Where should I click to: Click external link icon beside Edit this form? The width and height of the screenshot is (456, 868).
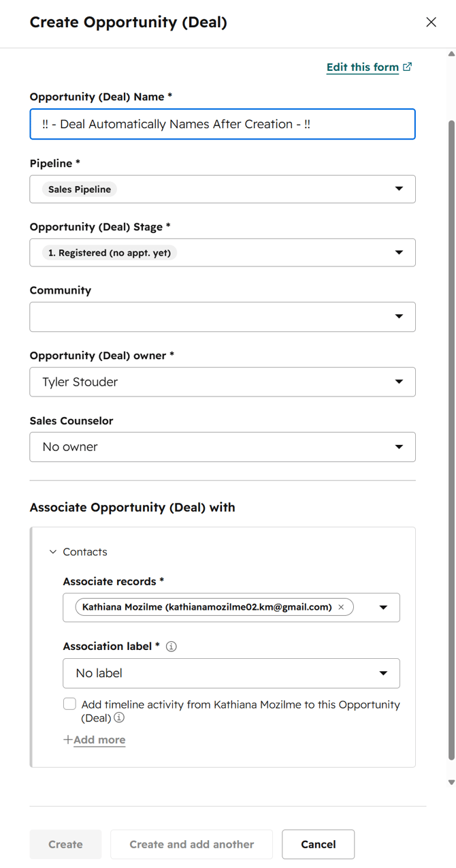point(407,67)
